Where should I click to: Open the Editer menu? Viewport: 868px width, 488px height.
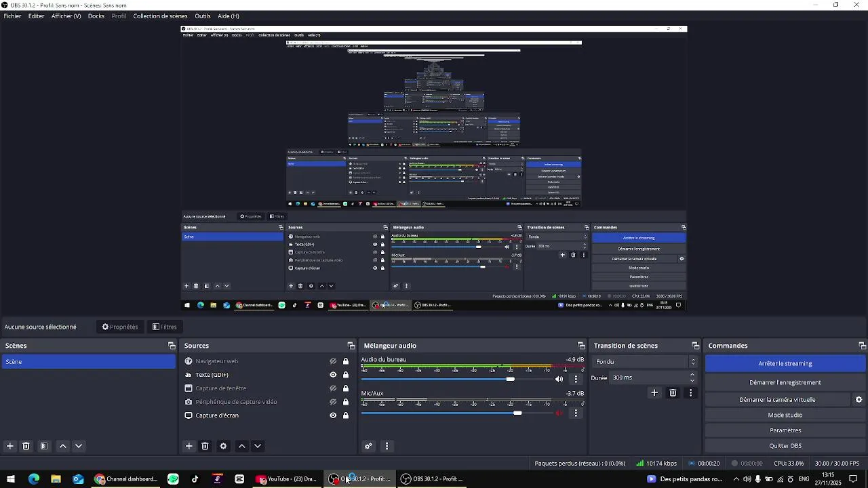click(36, 16)
